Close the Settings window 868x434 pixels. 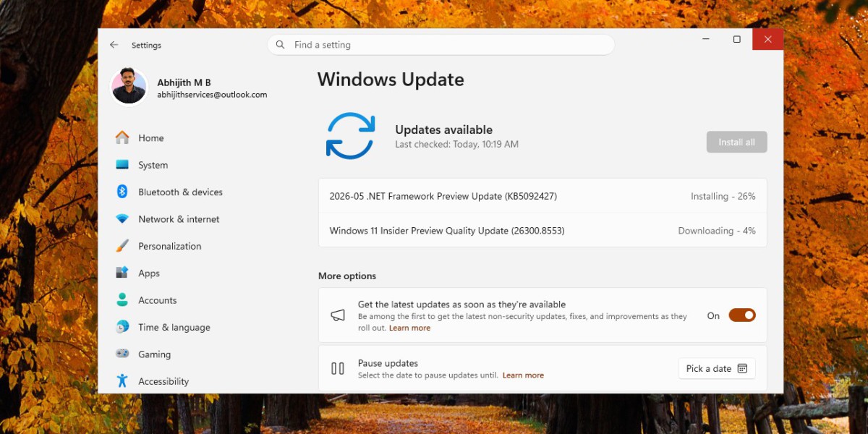pyautogui.click(x=767, y=39)
